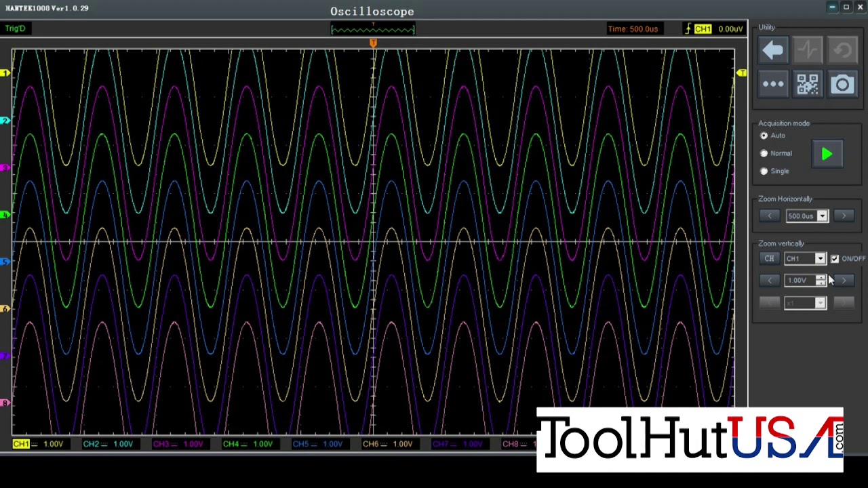The image size is (868, 488).
Task: Click the channel 5 ground marker on left edge
Action: (x=5, y=262)
